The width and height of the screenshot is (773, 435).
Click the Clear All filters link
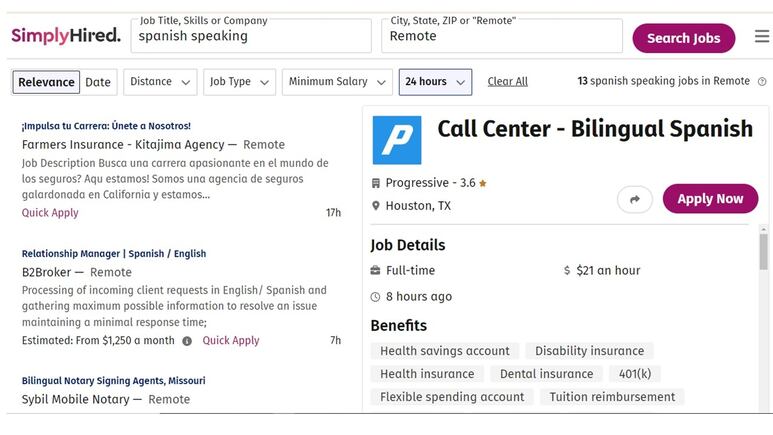[507, 82]
